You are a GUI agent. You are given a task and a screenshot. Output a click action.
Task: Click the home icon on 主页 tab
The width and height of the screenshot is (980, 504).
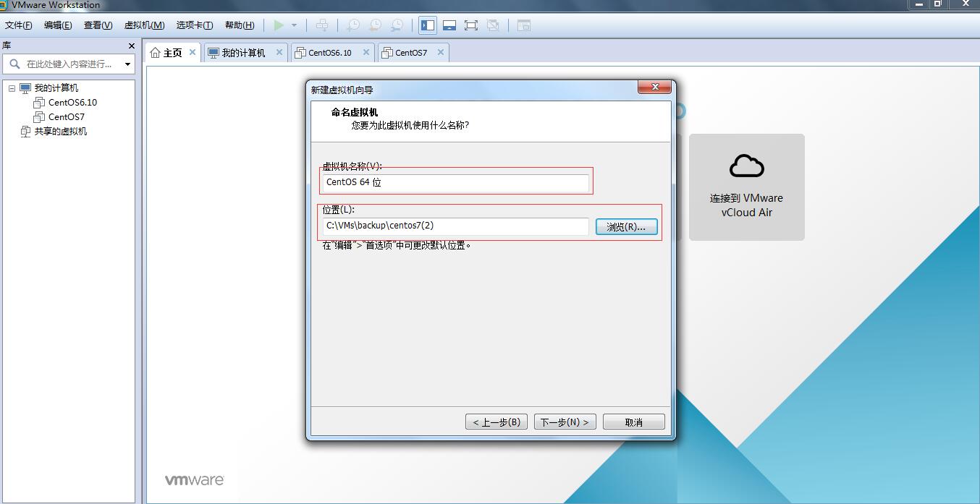click(x=155, y=53)
